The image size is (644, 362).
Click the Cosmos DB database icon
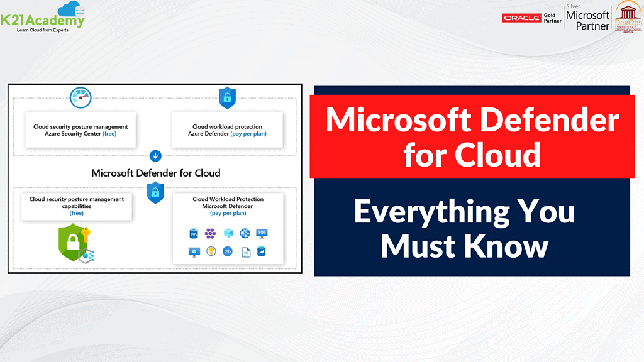pos(262,251)
